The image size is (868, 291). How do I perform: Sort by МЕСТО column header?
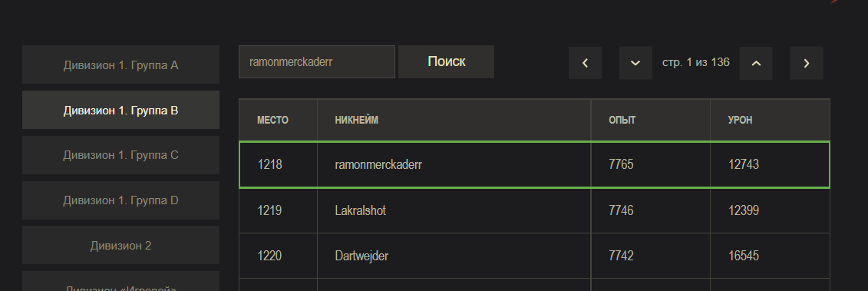click(x=273, y=121)
